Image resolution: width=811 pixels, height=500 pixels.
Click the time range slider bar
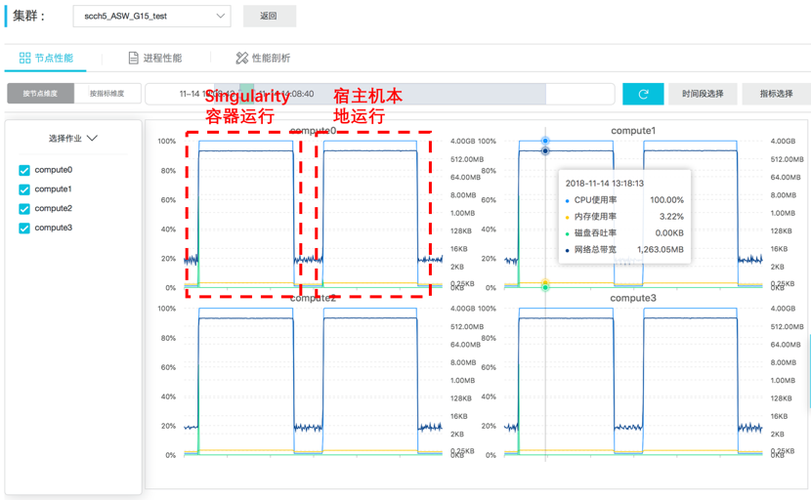click(x=380, y=94)
